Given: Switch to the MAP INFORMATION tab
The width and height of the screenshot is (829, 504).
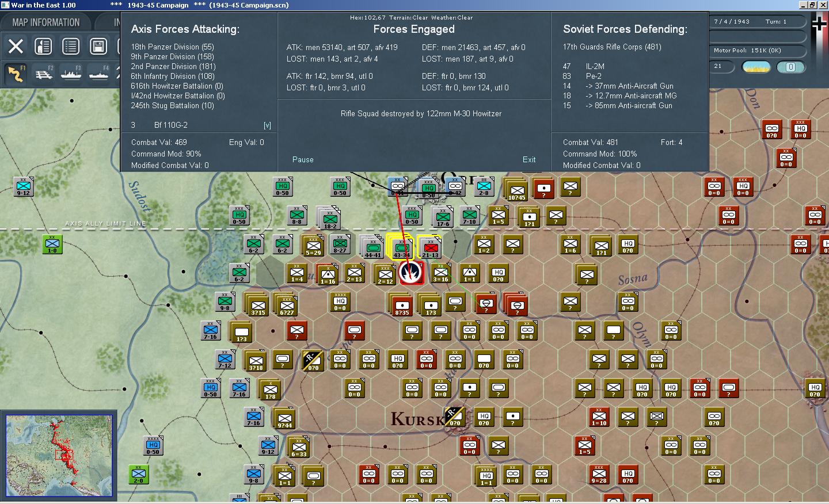Looking at the screenshot, I should (x=46, y=22).
